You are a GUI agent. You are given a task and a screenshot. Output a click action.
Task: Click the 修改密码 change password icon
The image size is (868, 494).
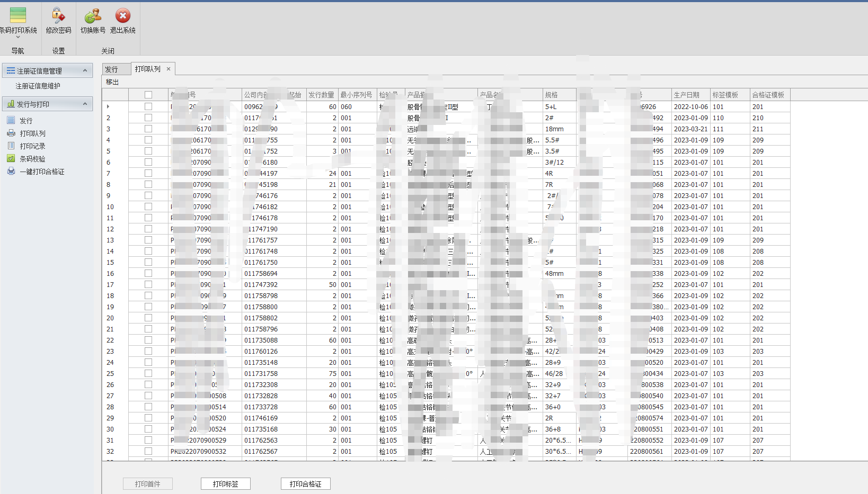click(x=58, y=15)
